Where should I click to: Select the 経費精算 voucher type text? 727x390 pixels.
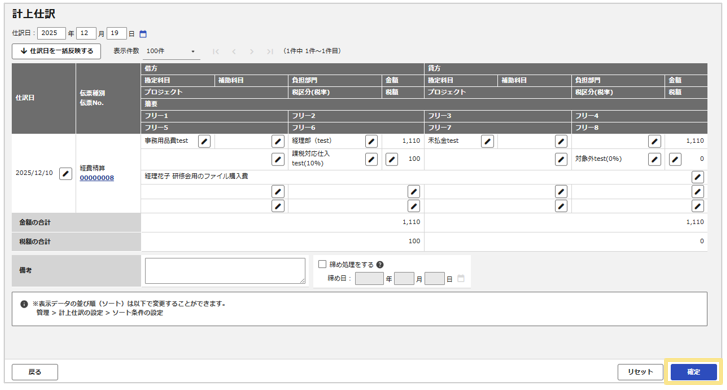pyautogui.click(x=92, y=168)
